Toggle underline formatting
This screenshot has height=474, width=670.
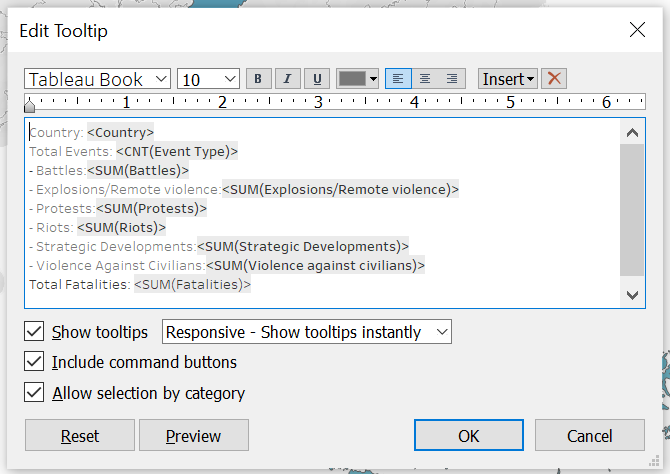tap(317, 79)
